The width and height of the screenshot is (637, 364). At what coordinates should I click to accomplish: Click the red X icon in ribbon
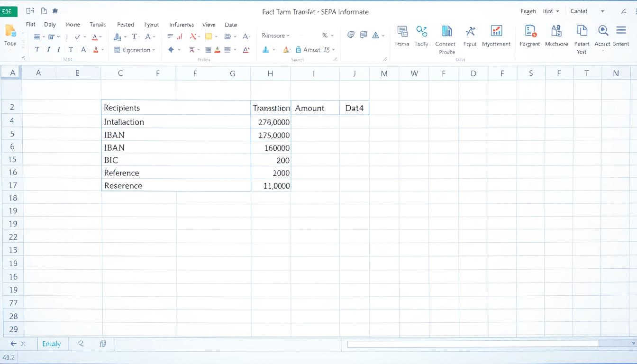(193, 36)
